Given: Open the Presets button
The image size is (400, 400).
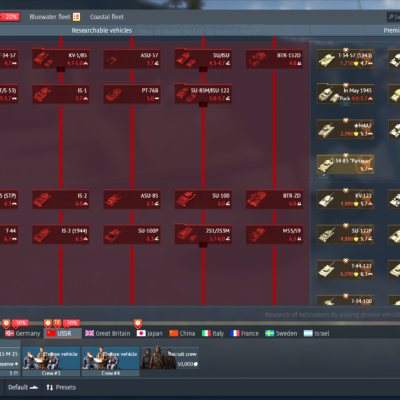Looking at the screenshot, I should 61,387.
